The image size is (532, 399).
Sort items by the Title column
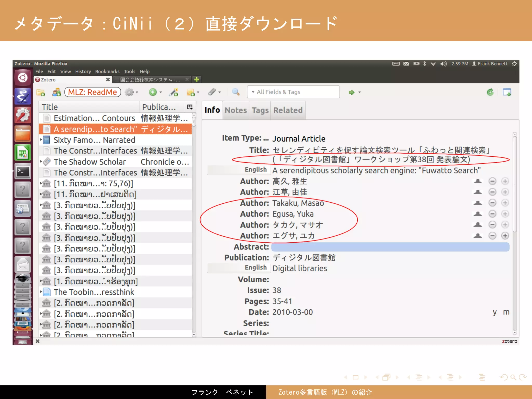click(x=89, y=107)
